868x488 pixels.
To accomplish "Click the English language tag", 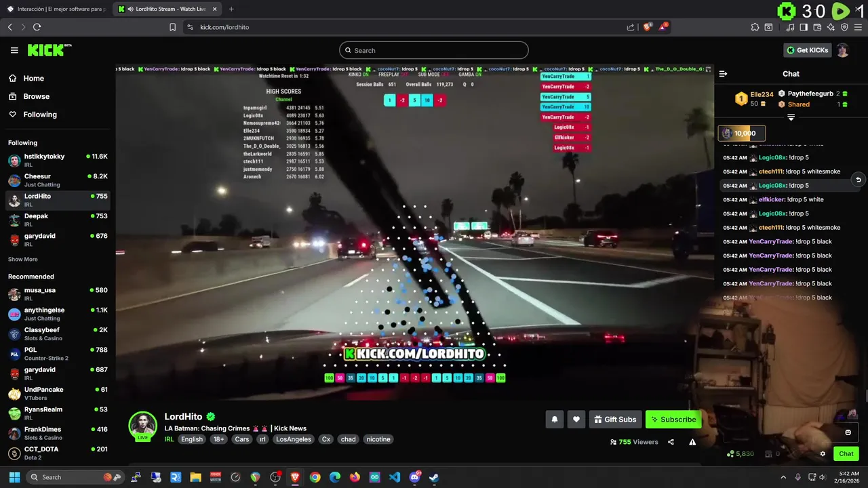I will [192, 439].
